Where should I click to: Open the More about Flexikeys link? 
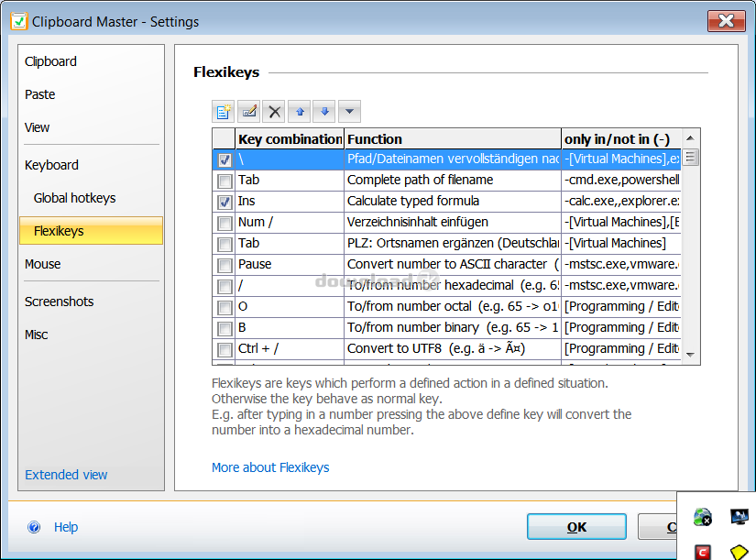coord(270,467)
